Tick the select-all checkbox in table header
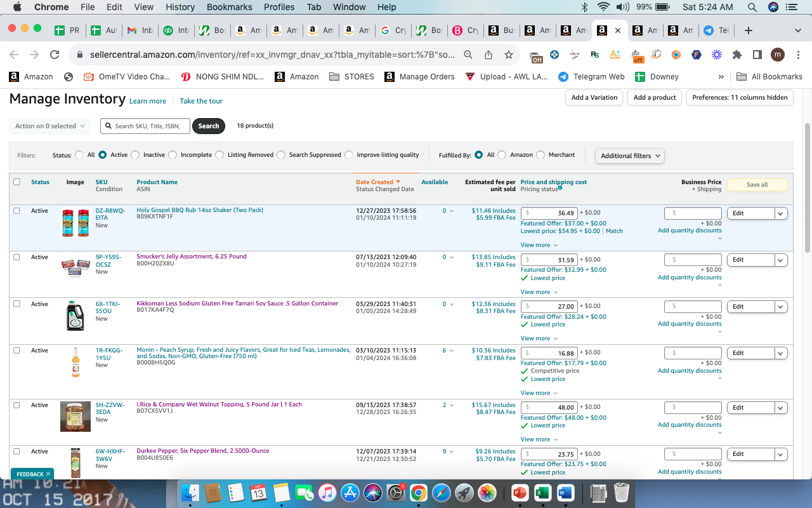The width and height of the screenshot is (812, 508). tap(16, 182)
